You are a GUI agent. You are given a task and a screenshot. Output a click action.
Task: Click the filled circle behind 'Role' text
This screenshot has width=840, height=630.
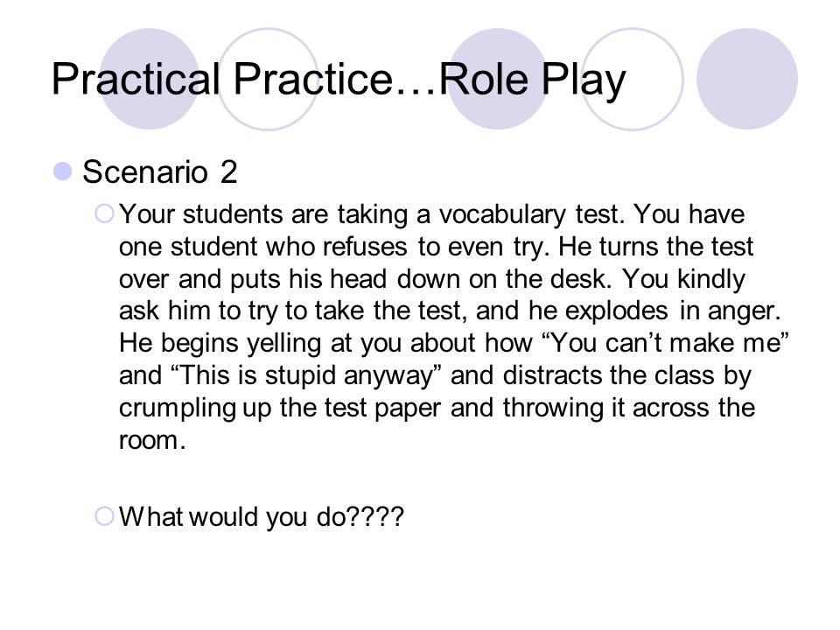coord(497,79)
